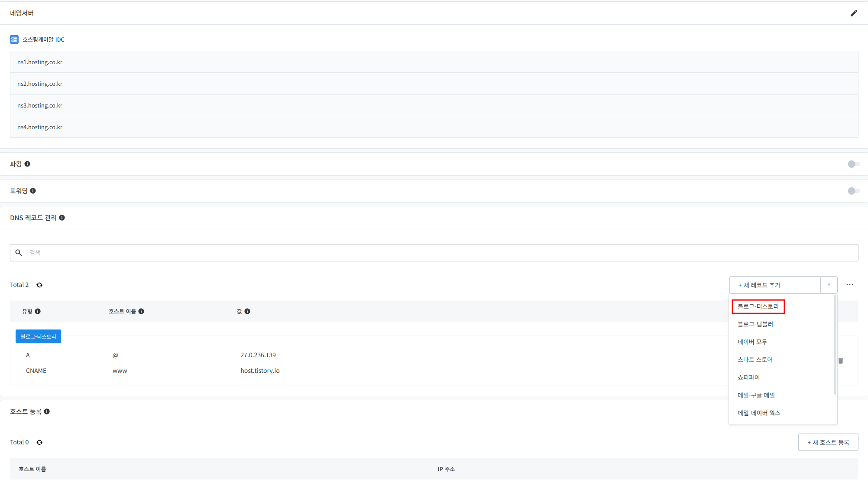This screenshot has width=868, height=499.
Task: Collapse the new record dropdown arrow
Action: pos(829,285)
